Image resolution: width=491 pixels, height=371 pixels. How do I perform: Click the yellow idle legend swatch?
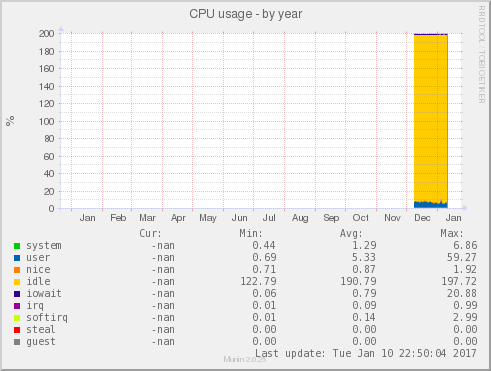[x=17, y=282]
